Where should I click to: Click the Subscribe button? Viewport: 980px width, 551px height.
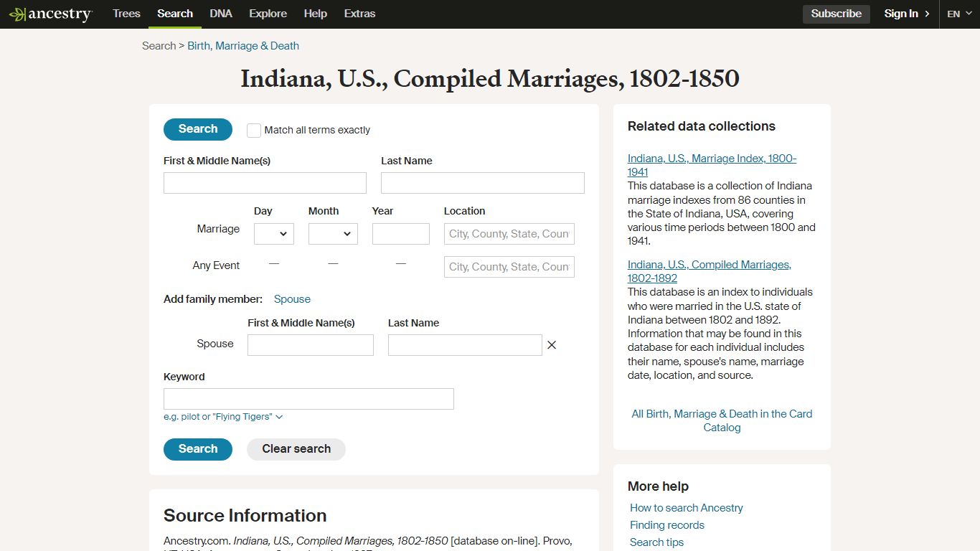pyautogui.click(x=837, y=14)
